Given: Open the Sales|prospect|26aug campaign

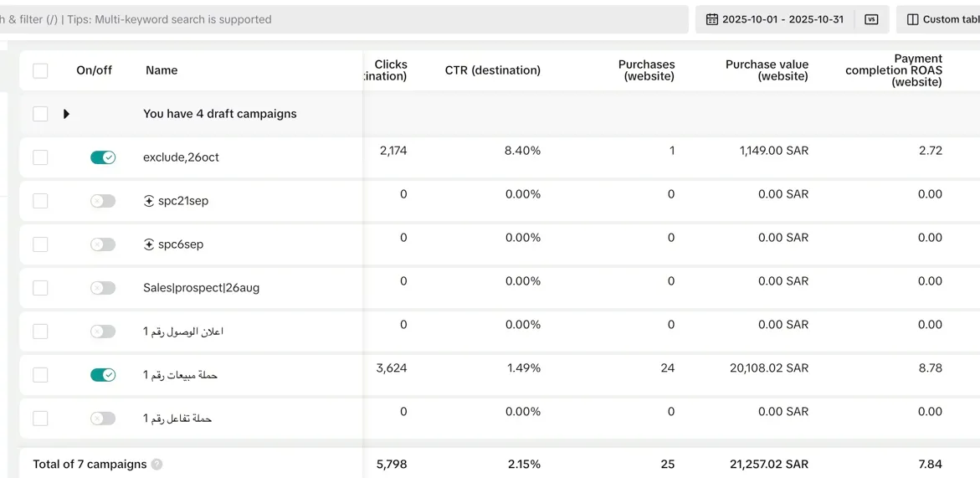Looking at the screenshot, I should (201, 287).
